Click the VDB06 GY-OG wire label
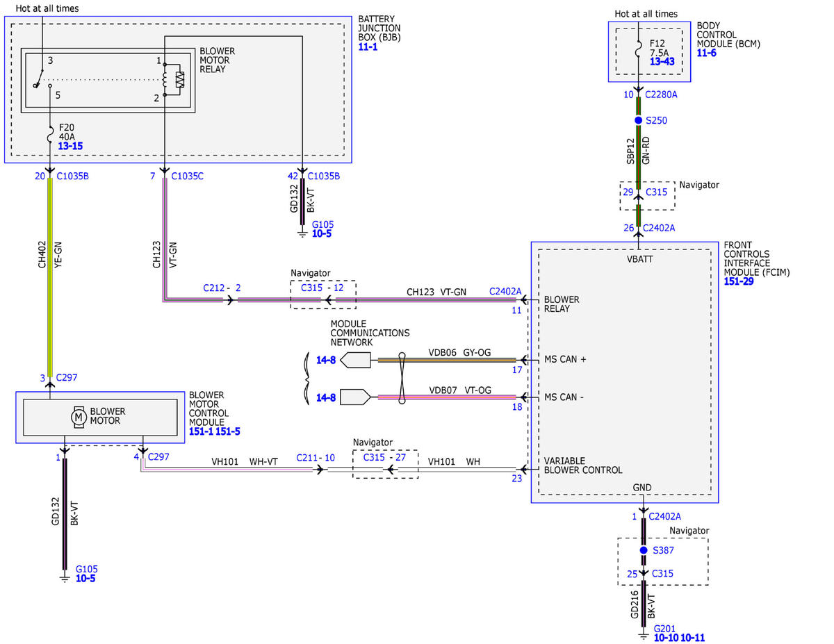 pyautogui.click(x=459, y=352)
